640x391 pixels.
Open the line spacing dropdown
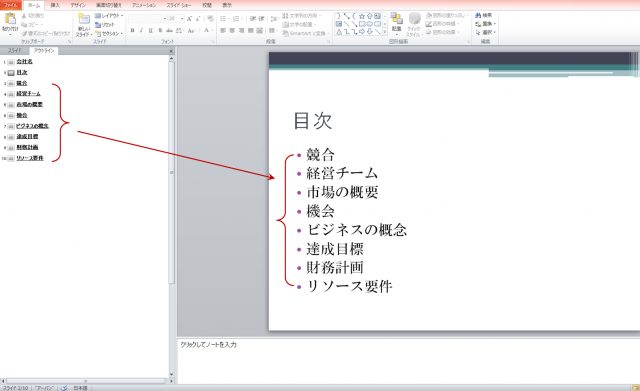[x=274, y=19]
